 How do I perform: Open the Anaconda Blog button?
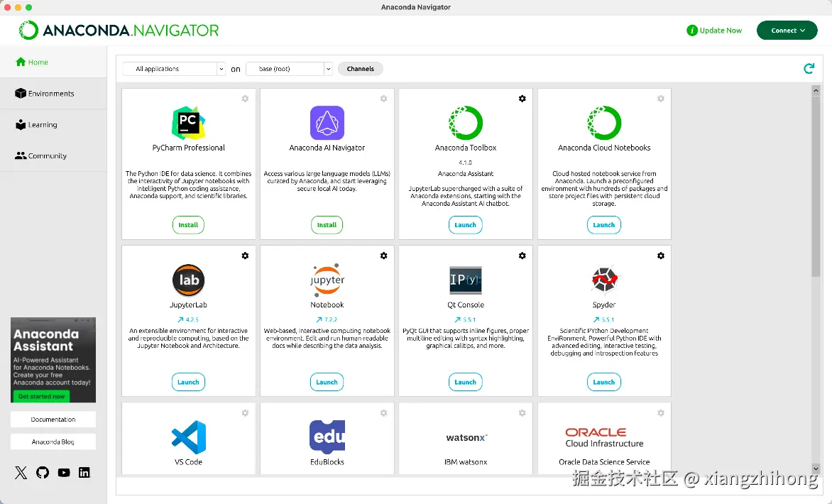(x=53, y=442)
